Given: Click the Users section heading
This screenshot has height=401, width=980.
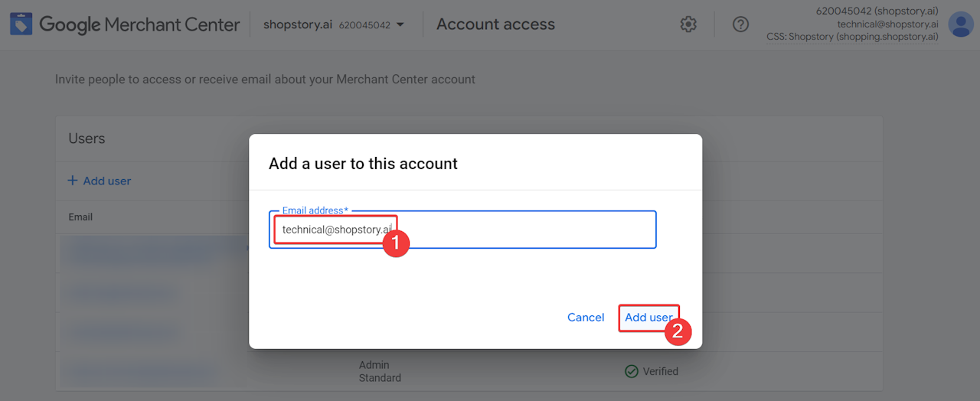Looking at the screenshot, I should point(87,139).
